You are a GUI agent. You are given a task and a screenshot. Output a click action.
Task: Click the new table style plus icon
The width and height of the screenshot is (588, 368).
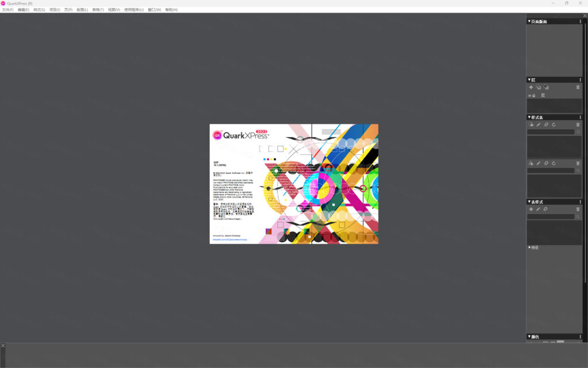(x=531, y=209)
